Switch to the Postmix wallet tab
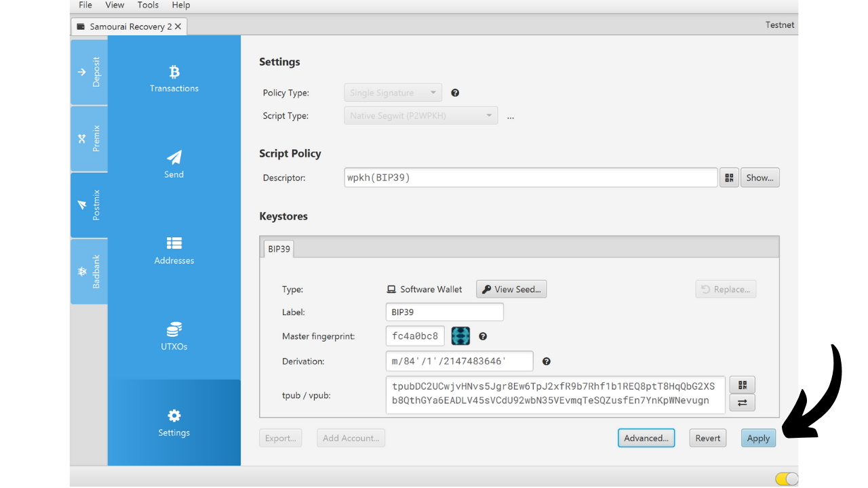Viewport: 868px width, 488px height. 89,205
